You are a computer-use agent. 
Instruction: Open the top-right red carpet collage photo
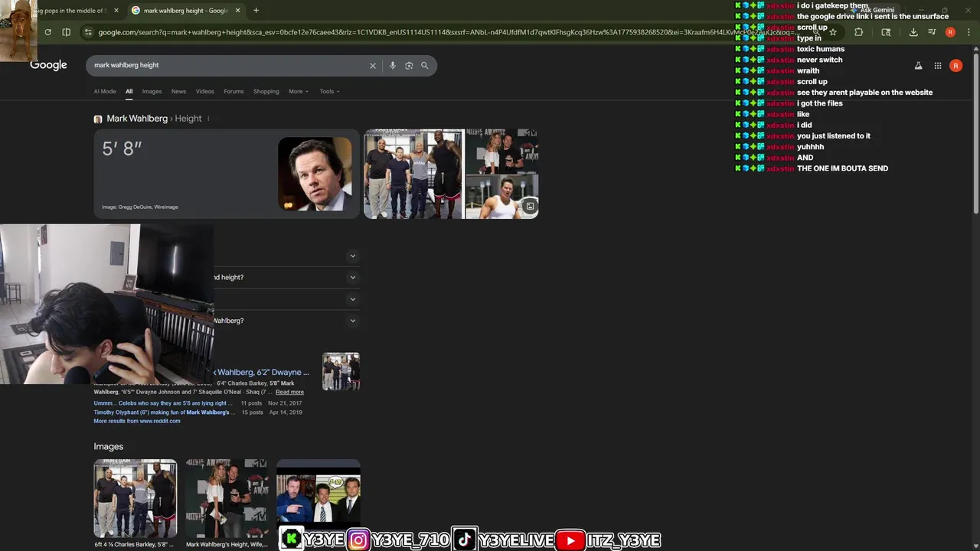(x=502, y=151)
